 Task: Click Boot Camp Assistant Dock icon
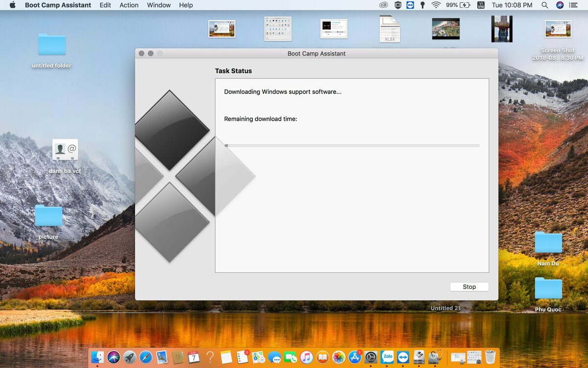[x=419, y=357]
